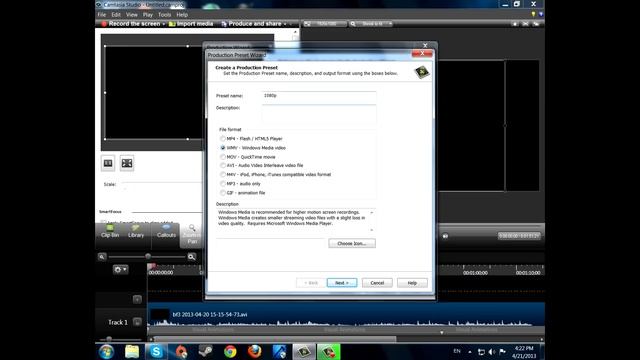
Task: Open the Shrink to fit zoom dropdown
Action: [x=372, y=24]
